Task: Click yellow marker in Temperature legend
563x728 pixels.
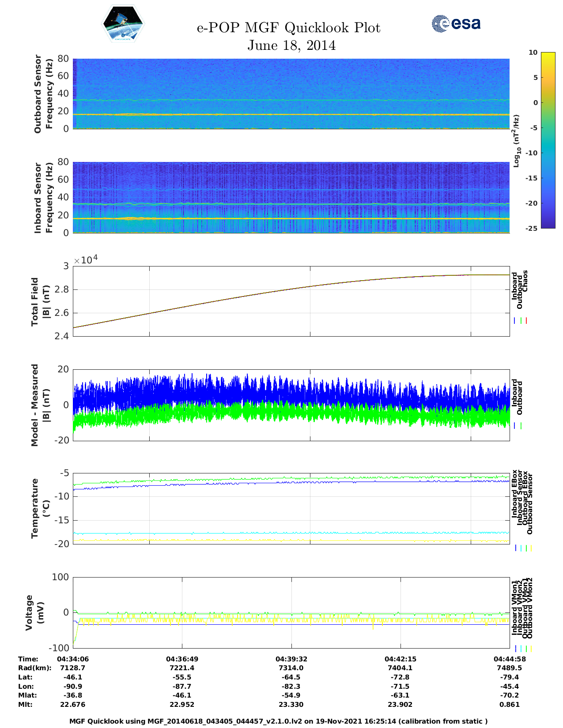Action: 531,548
